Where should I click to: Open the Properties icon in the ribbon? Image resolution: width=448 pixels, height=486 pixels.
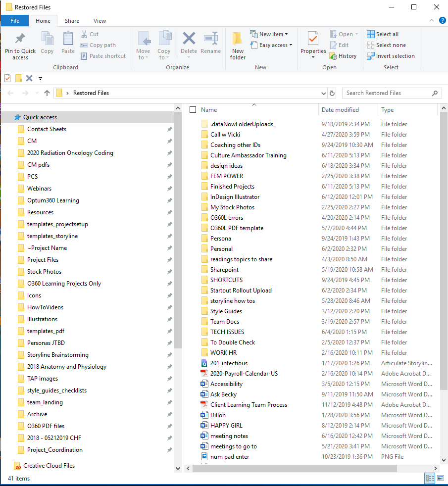point(313,45)
